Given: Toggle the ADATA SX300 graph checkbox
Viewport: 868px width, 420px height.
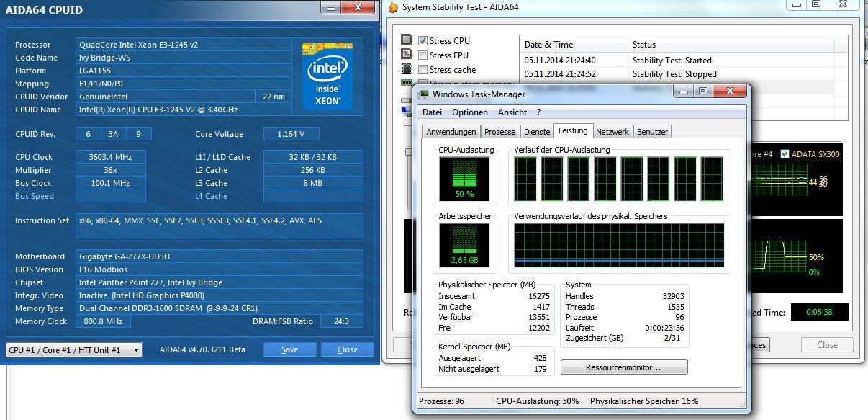Looking at the screenshot, I should click(785, 154).
